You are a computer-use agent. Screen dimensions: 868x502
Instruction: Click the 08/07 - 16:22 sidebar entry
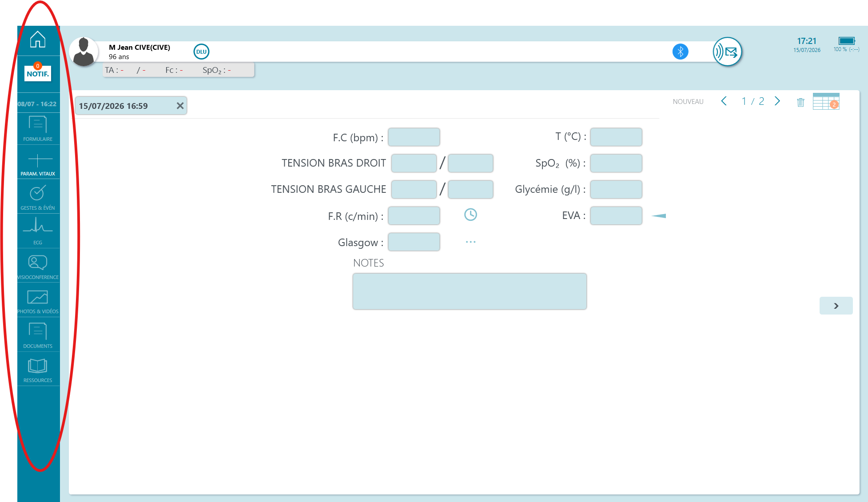[x=38, y=104]
